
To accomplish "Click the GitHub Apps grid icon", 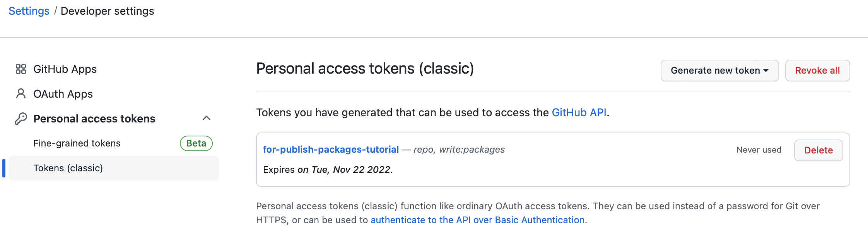I will [21, 69].
